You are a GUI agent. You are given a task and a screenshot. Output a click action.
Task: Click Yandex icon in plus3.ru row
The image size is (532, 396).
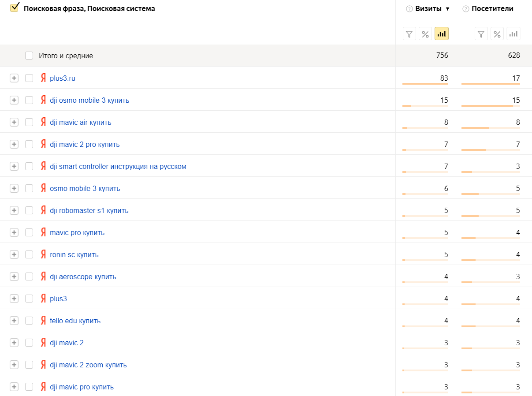pyautogui.click(x=43, y=78)
